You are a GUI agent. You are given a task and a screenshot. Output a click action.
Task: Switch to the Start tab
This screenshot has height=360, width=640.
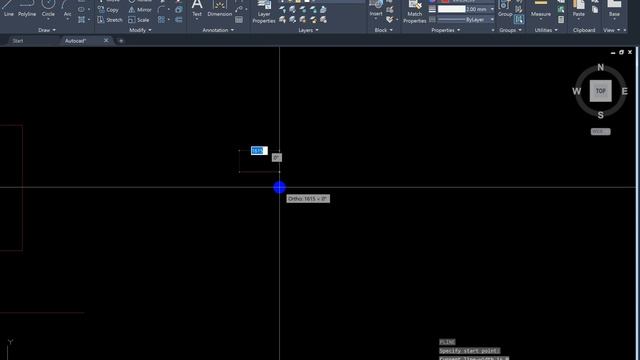point(18,41)
